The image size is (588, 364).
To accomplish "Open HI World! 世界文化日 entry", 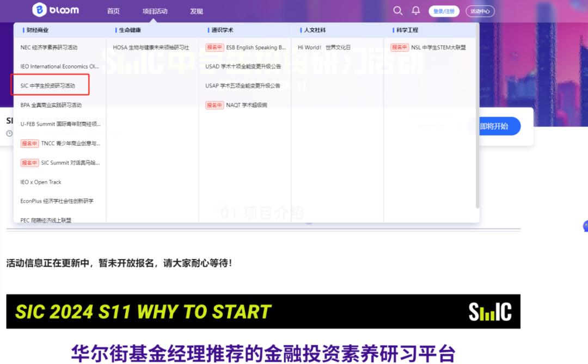I will pos(324,47).
